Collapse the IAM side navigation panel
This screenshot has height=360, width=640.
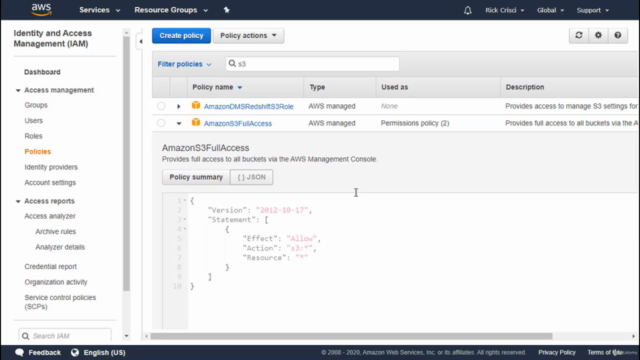click(140, 41)
